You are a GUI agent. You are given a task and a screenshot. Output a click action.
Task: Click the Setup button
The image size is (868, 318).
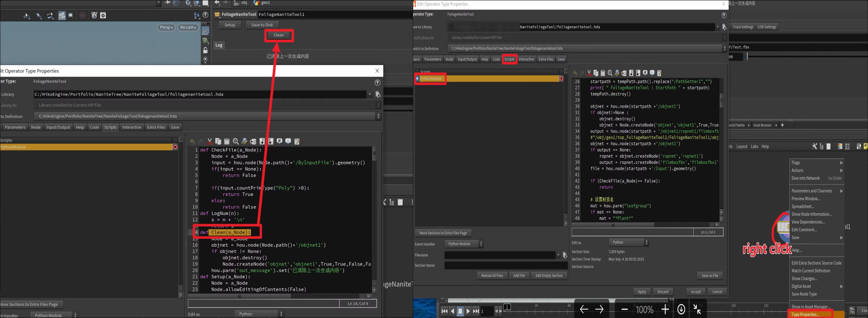230,25
